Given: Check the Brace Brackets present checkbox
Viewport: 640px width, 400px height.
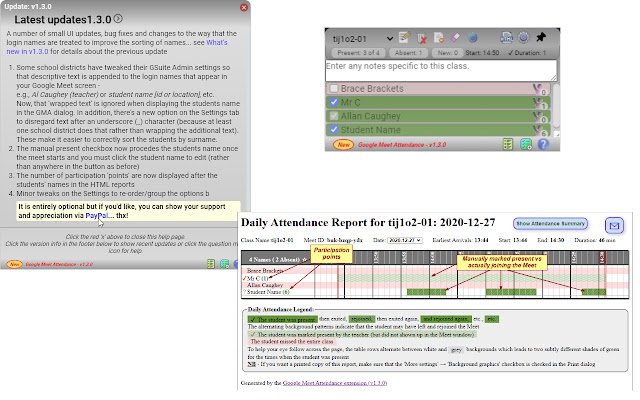Looking at the screenshot, I should point(334,88).
